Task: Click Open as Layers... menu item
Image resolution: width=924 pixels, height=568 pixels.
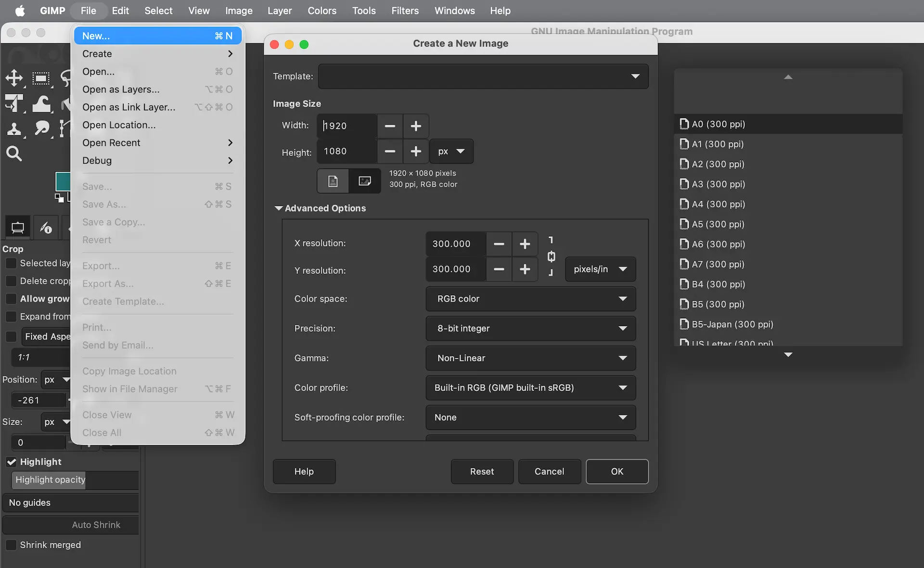Action: tap(158, 89)
